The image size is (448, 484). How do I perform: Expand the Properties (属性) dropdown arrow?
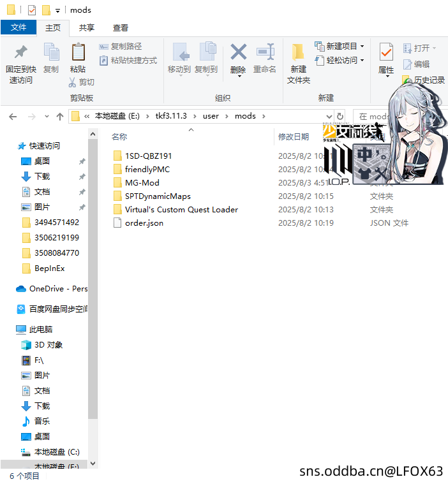[x=387, y=76]
